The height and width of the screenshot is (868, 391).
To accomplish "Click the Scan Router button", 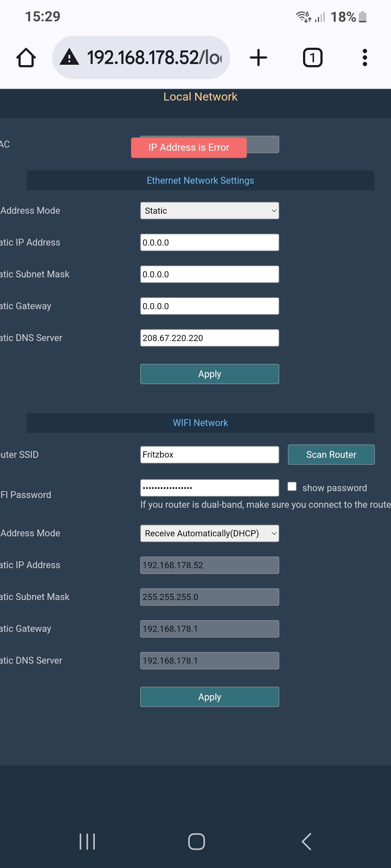I will [331, 455].
